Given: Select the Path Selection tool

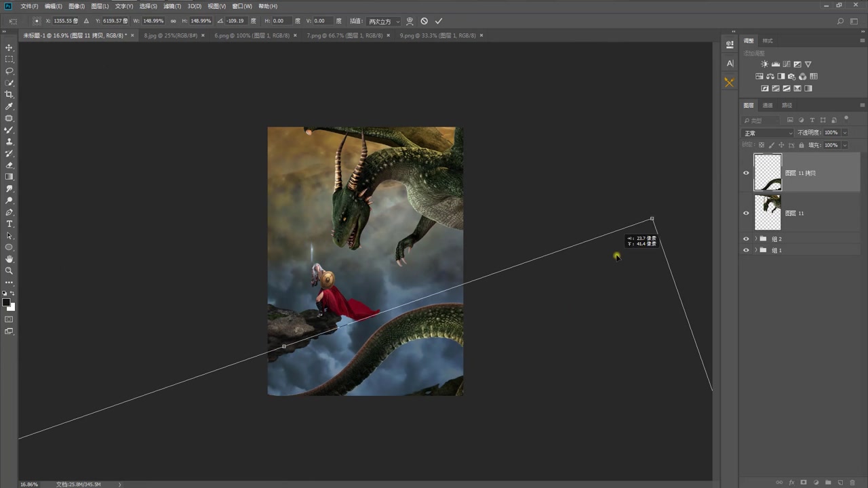Looking at the screenshot, I should tap(9, 236).
